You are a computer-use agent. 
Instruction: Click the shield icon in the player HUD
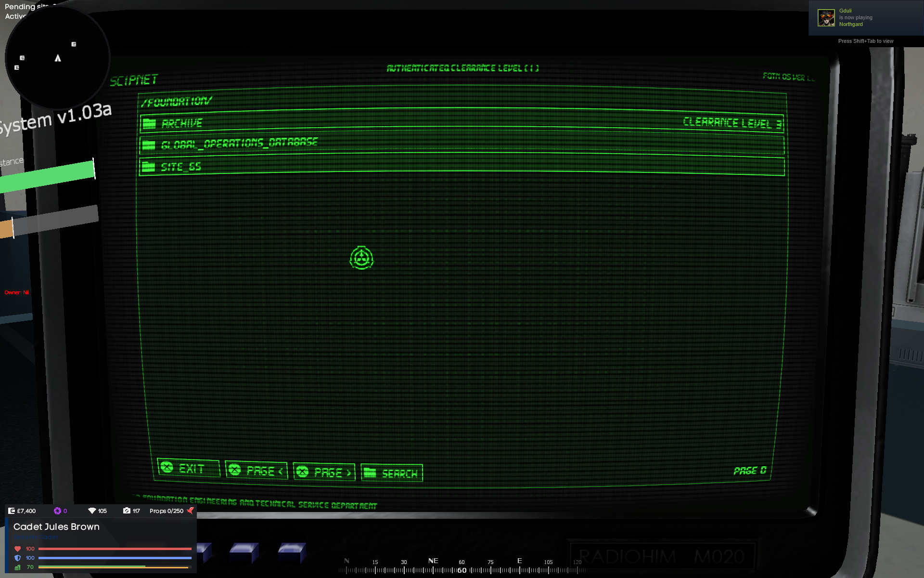click(18, 558)
